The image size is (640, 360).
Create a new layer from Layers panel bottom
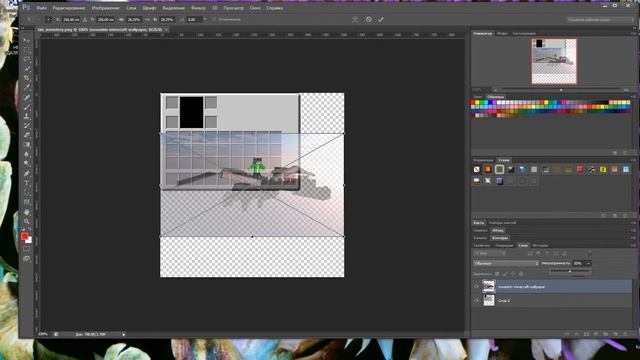tap(615, 334)
